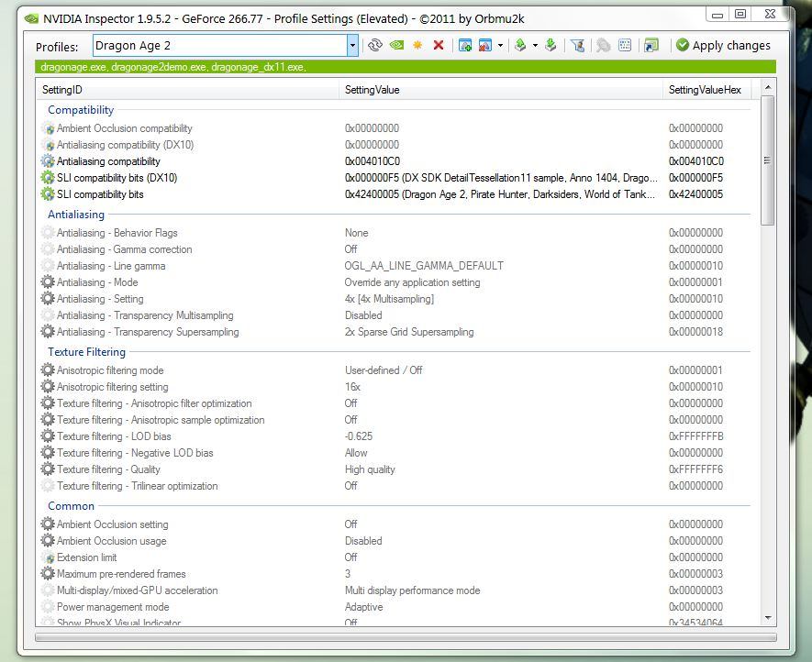Viewport: 812px width, 662px height.
Task: Collapse the Common group header
Action: 71,506
